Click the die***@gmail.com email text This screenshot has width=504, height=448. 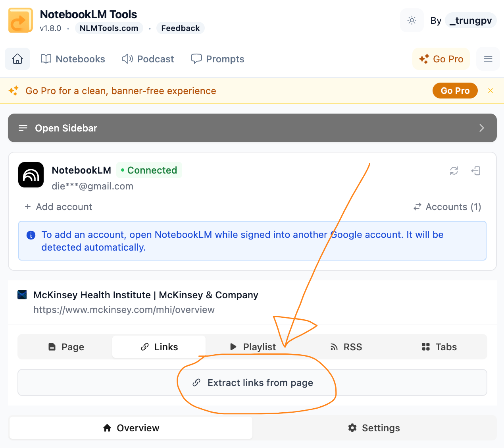[x=92, y=186]
